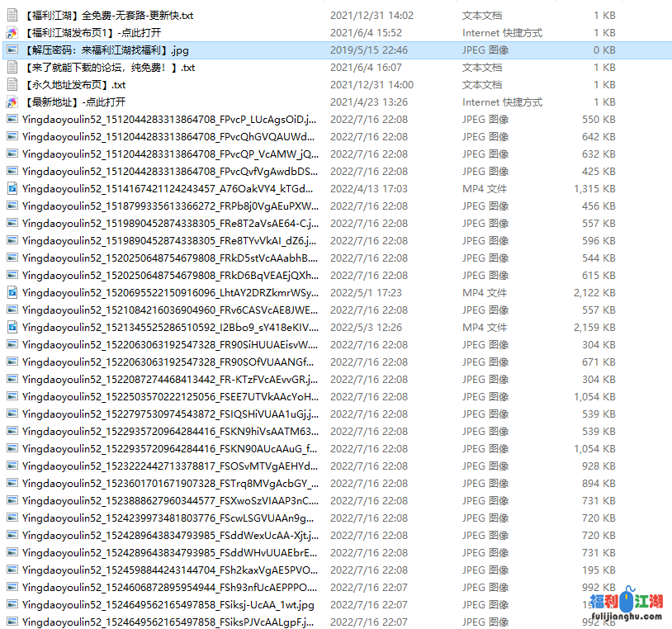Click the MP4 file icon beside A76OakVY4_kTGd video
Screen dimensions: 672x629
tap(11, 188)
